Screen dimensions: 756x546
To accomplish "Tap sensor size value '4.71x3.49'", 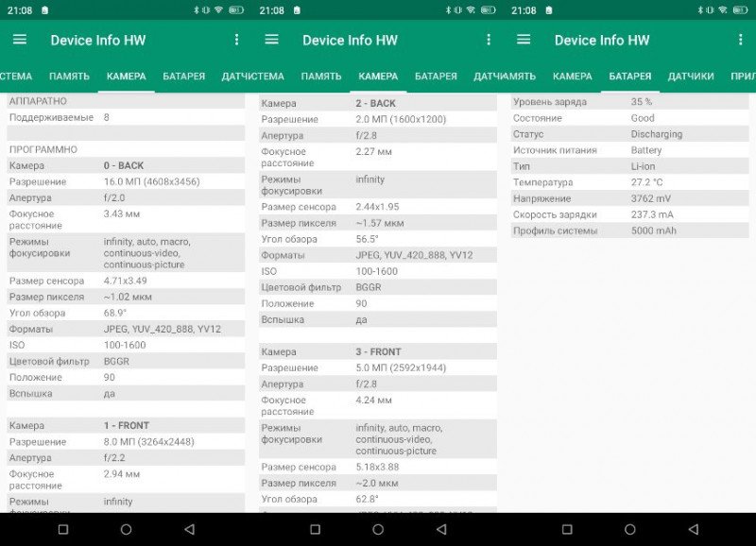I will point(126,281).
